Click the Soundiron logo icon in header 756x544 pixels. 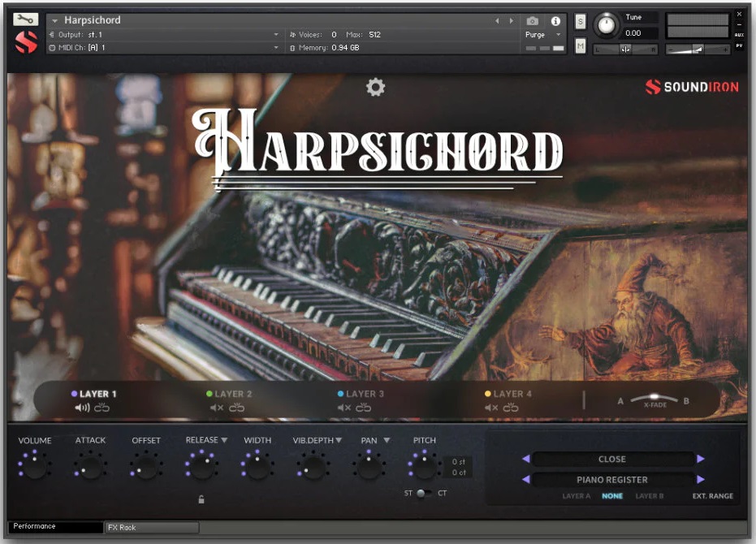[x=25, y=42]
